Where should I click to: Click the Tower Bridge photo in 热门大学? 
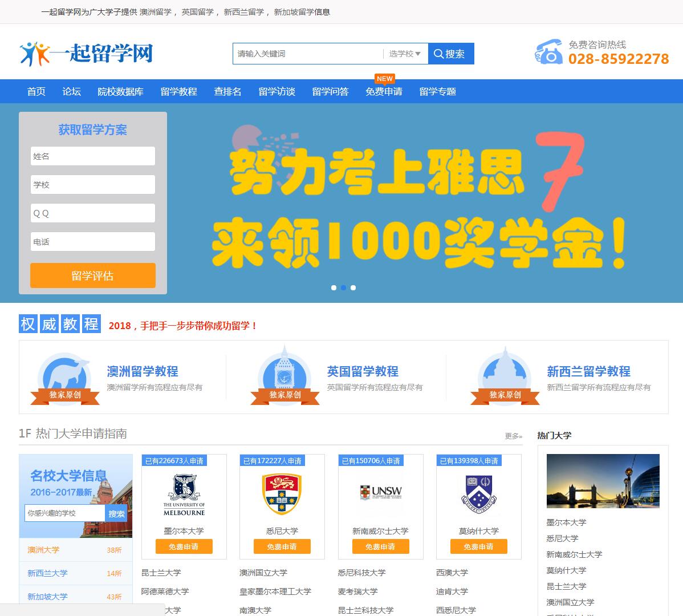pos(603,481)
